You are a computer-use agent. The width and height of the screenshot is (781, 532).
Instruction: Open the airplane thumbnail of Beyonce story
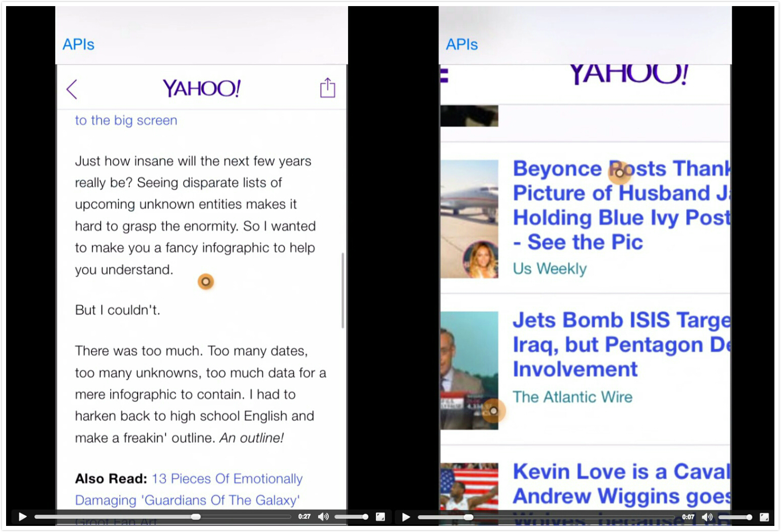tap(469, 219)
